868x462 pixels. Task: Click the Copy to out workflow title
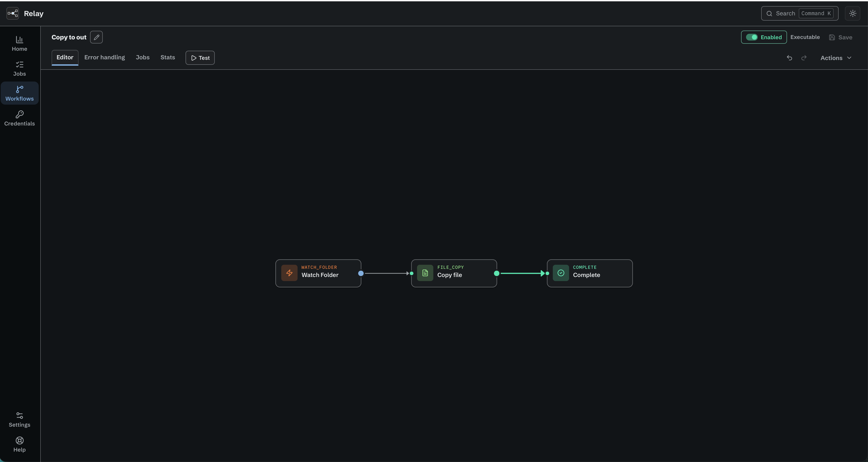pos(69,37)
